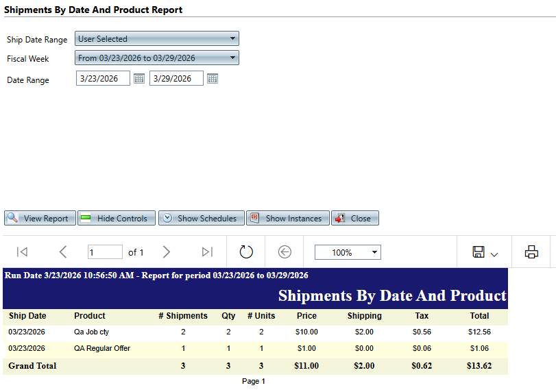Go to next report page

(x=167, y=252)
